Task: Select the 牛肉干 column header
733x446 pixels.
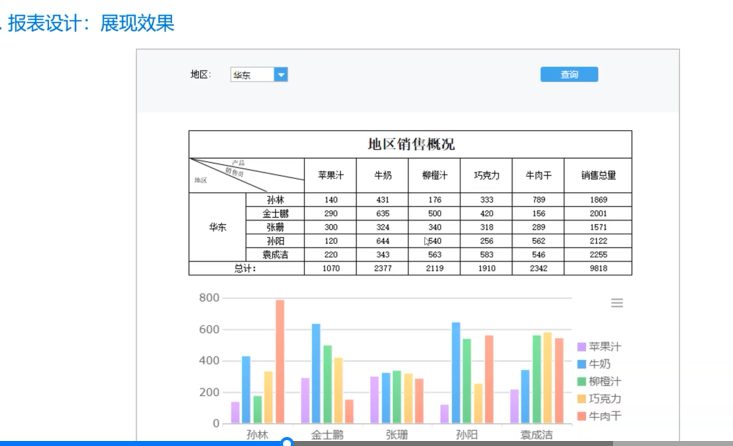Action: 538,175
